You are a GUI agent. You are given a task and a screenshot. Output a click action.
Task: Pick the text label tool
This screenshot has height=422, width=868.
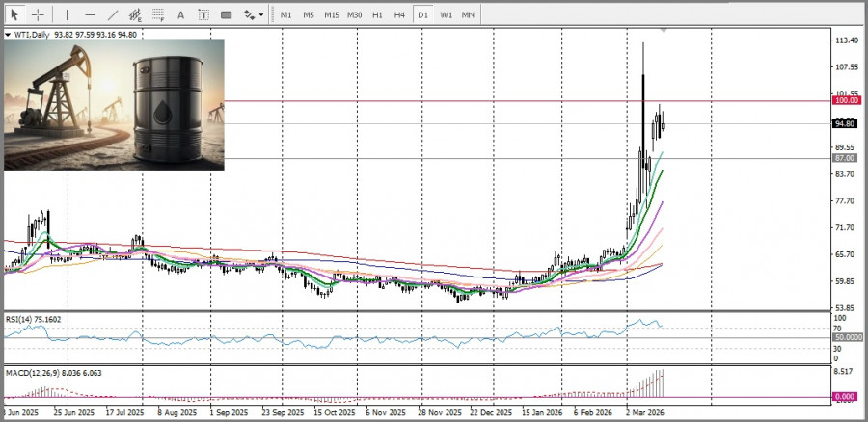tap(203, 14)
